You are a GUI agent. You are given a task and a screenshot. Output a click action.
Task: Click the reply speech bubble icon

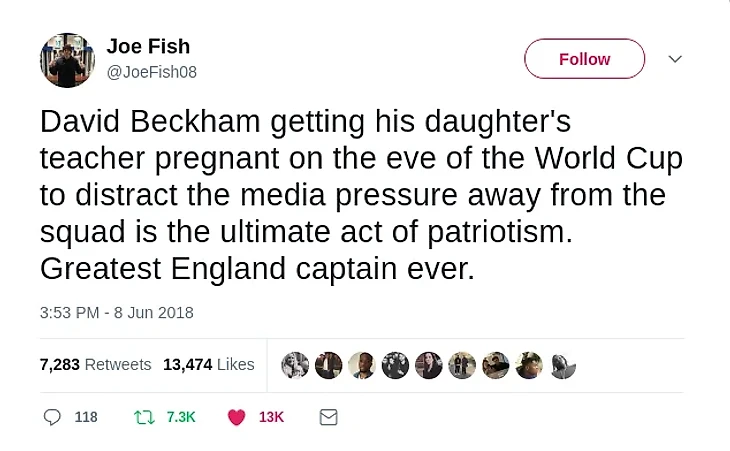click(x=52, y=417)
